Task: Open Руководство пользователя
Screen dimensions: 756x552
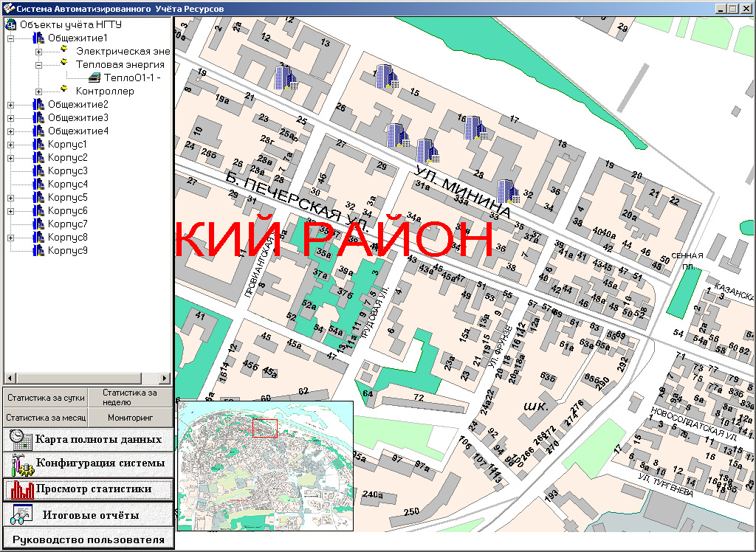Action: (x=89, y=539)
